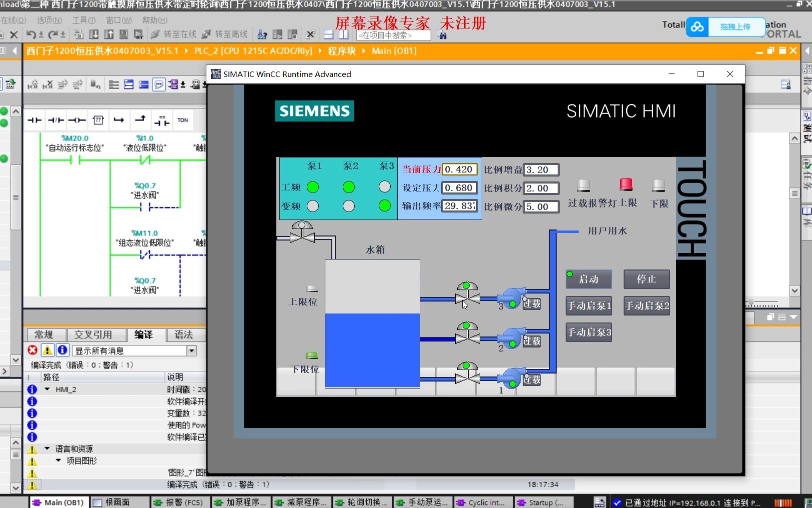Viewport: 812px width, 508px height.
Task: Collapse the 项目图形 tree row
Action: click(x=58, y=460)
